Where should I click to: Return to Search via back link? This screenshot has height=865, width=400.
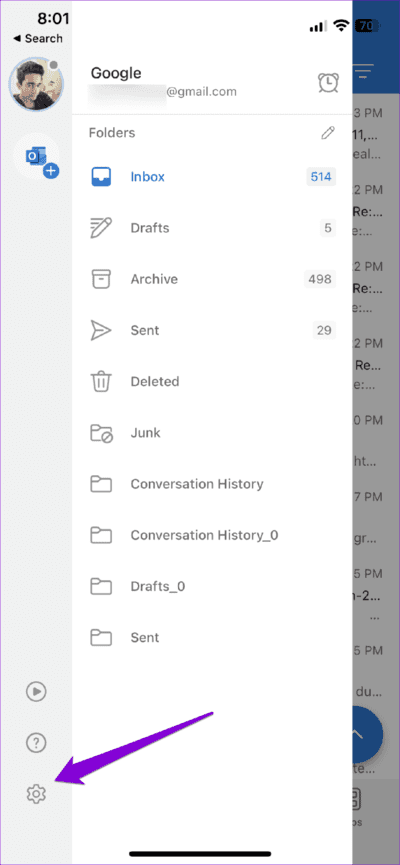tap(38, 39)
